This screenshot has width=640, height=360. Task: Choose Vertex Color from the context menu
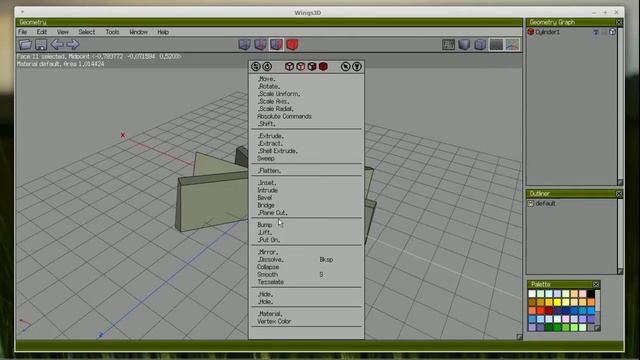click(274, 321)
